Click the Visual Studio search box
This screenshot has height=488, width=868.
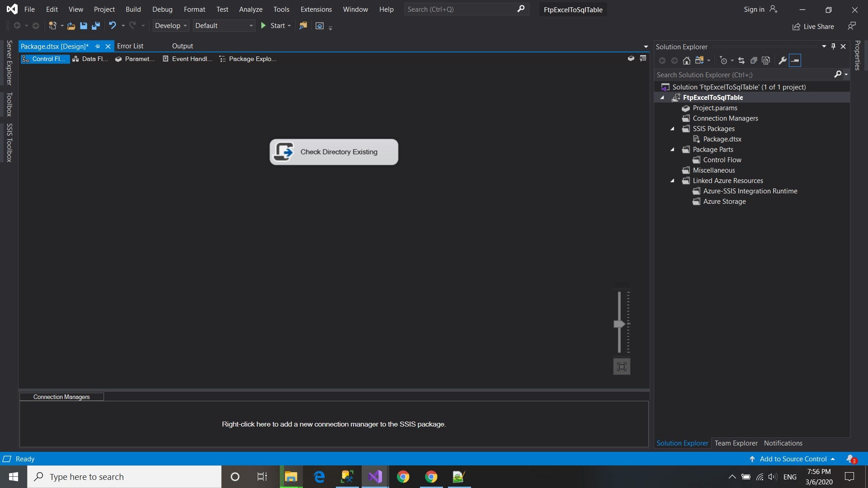pos(467,9)
